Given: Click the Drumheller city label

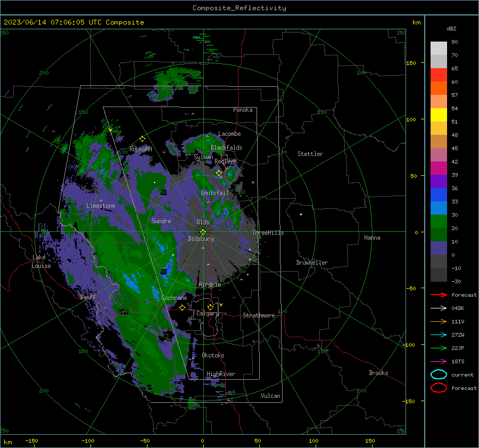Looking at the screenshot, I should pyautogui.click(x=312, y=263).
